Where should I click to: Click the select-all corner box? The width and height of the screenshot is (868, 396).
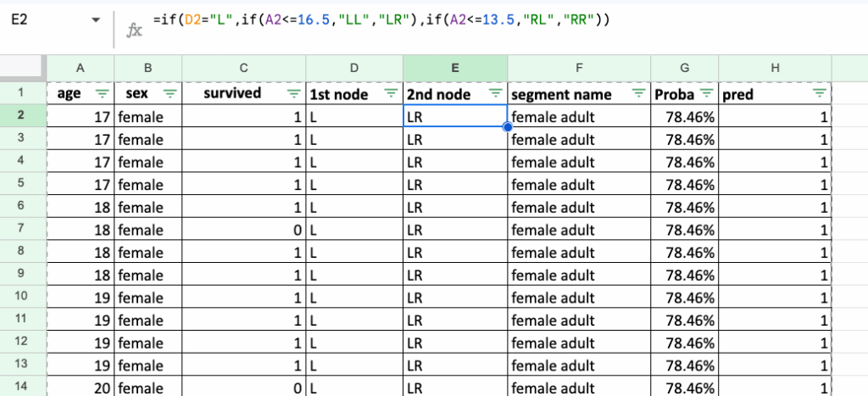click(x=23, y=68)
